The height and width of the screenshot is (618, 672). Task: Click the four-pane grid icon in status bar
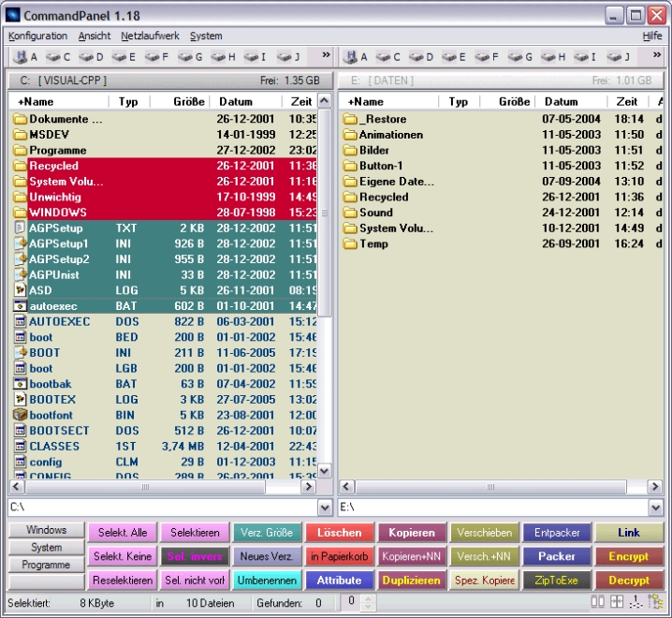[617, 601]
